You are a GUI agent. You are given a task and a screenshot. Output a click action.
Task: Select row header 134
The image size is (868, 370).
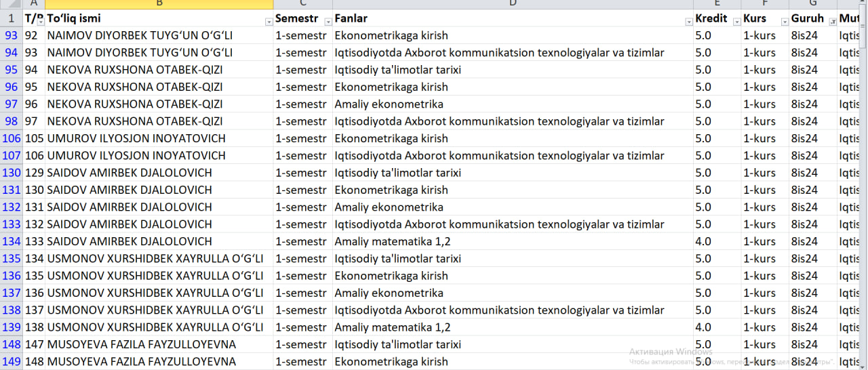[x=12, y=241]
